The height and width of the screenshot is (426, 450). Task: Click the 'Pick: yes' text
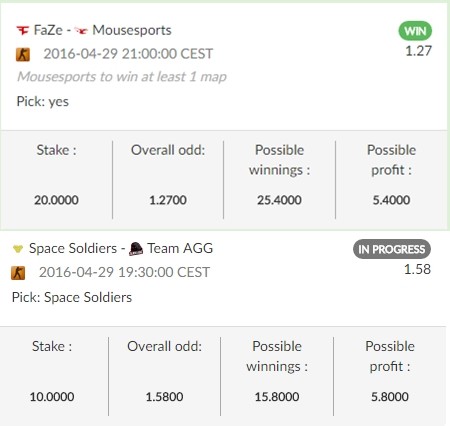(43, 101)
